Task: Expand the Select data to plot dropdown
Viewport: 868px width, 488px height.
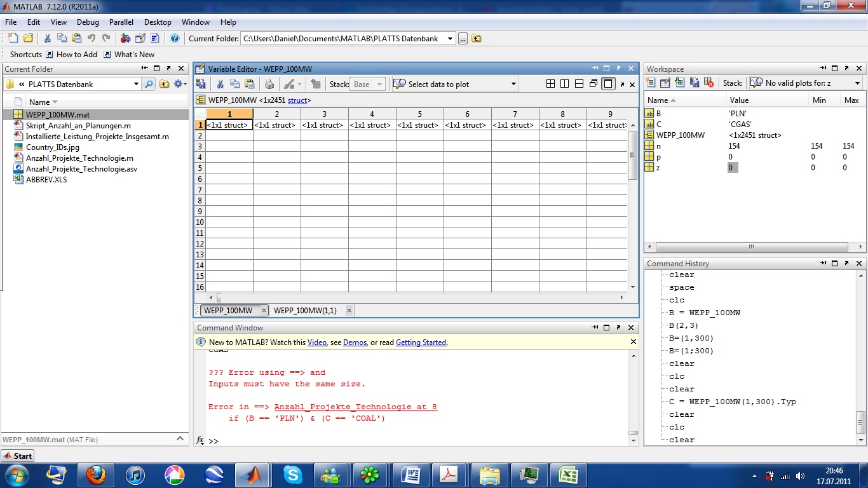Action: tap(513, 84)
